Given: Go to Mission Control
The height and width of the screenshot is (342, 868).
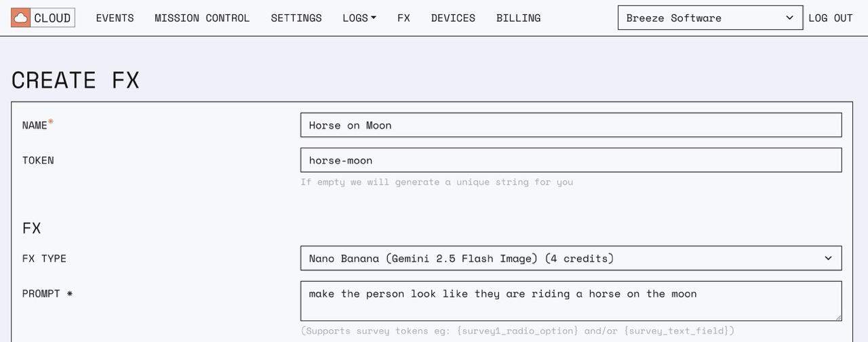Looking at the screenshot, I should click(x=202, y=18).
